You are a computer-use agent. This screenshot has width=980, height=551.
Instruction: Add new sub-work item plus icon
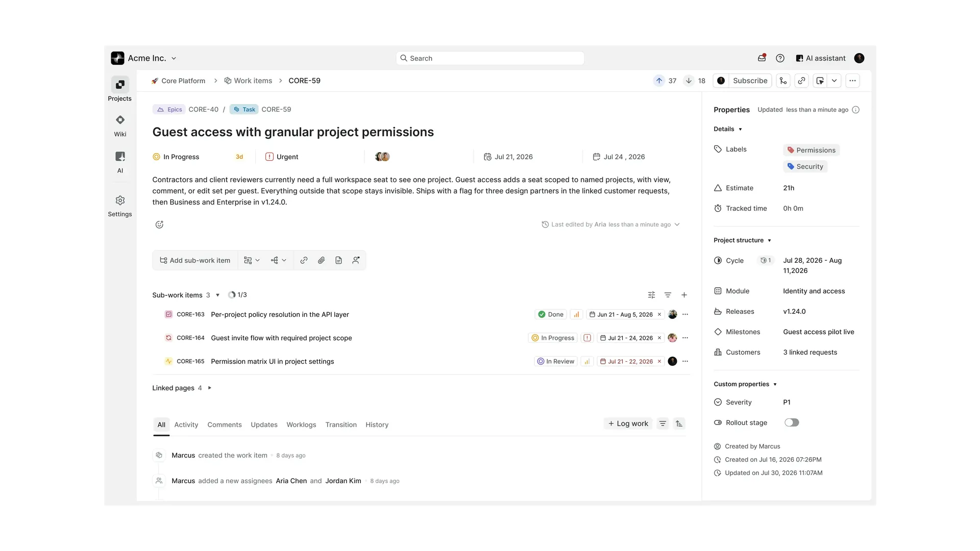click(684, 295)
